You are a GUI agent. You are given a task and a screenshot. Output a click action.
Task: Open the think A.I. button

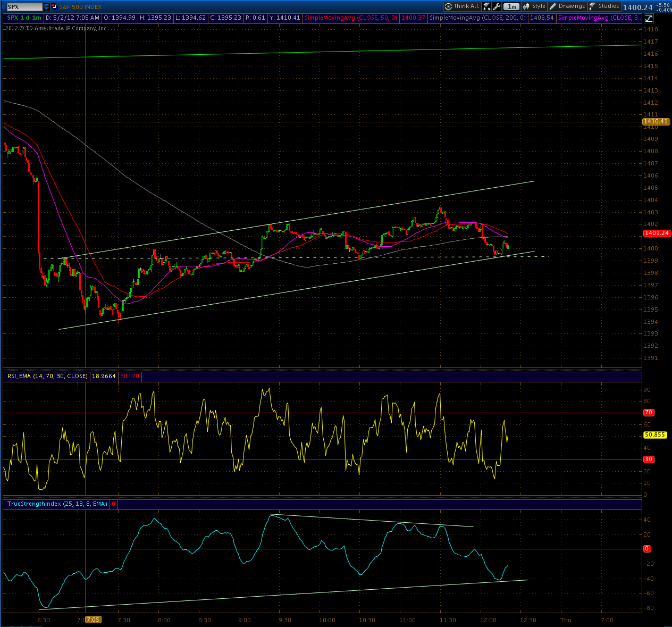[463, 6]
